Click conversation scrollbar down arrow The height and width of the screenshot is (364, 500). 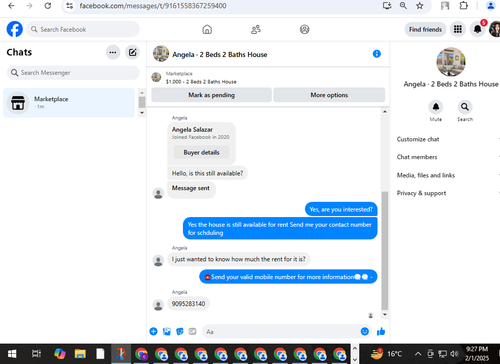[385, 314]
